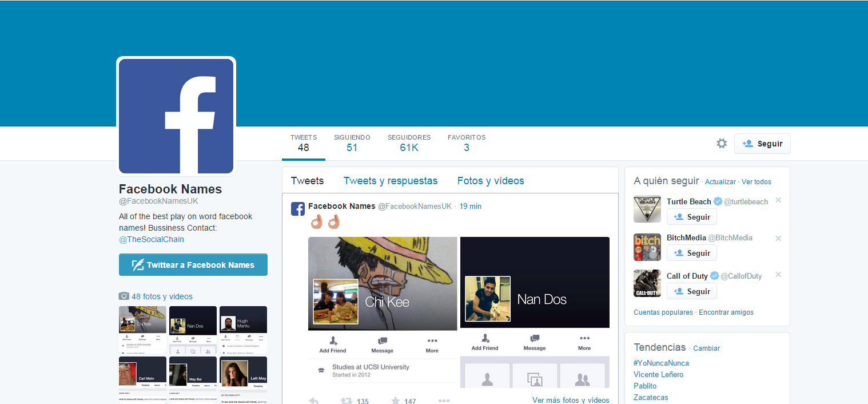Click Call of Duty account avatar
Image resolution: width=868 pixels, height=404 pixels.
(647, 283)
